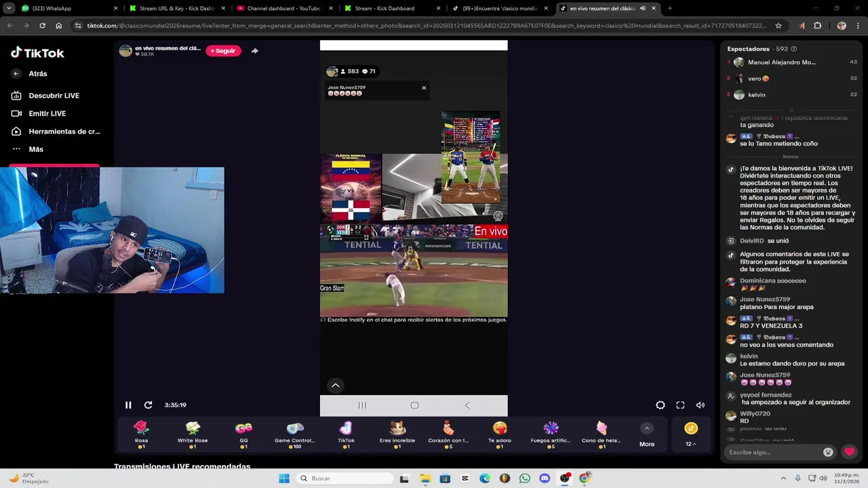Send a White Rose gift
Image resolution: width=868 pixels, height=488 pixels.
[x=193, y=434]
